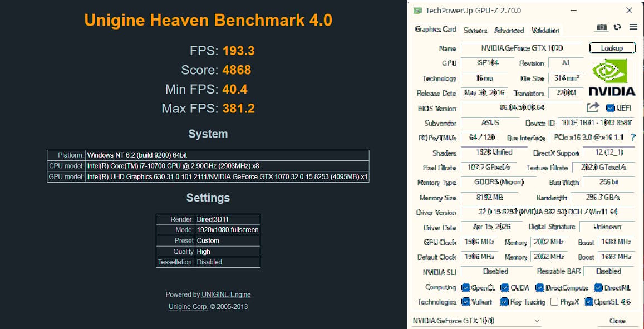Image resolution: width=644 pixels, height=329 pixels.
Task: Click the GPU Name text field
Action: (x=522, y=48)
